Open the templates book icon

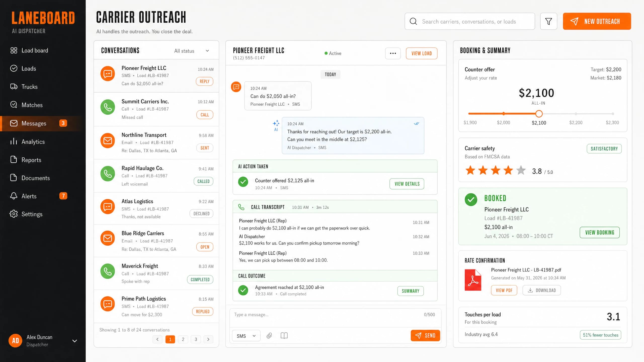(284, 336)
